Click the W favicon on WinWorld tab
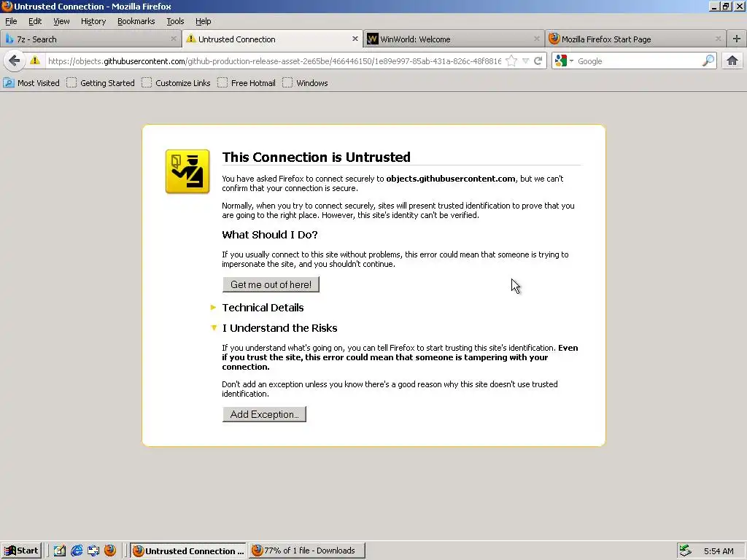The width and height of the screenshot is (747, 560). (x=373, y=39)
